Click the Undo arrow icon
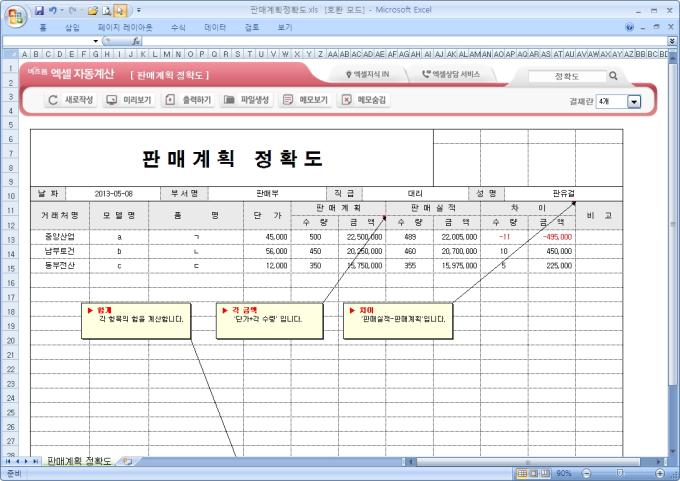Screen dimensions: 680x481 point(52,10)
